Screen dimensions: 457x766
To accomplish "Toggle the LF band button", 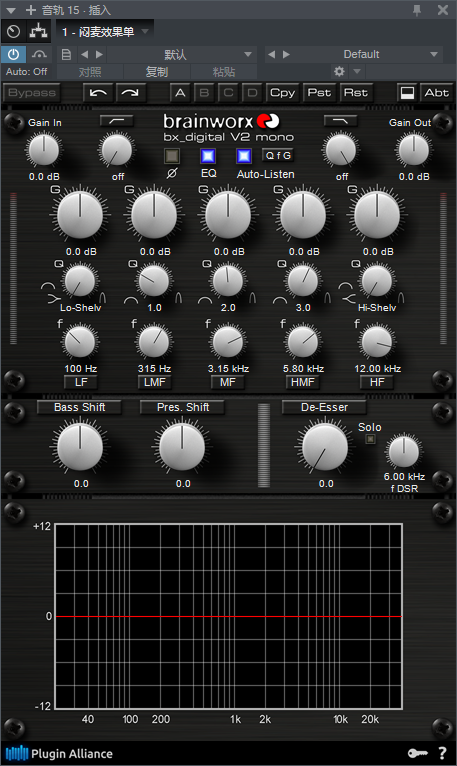I will 81,382.
